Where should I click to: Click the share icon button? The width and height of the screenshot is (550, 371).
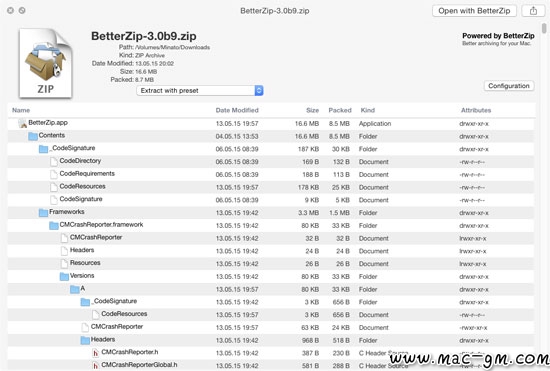533,11
